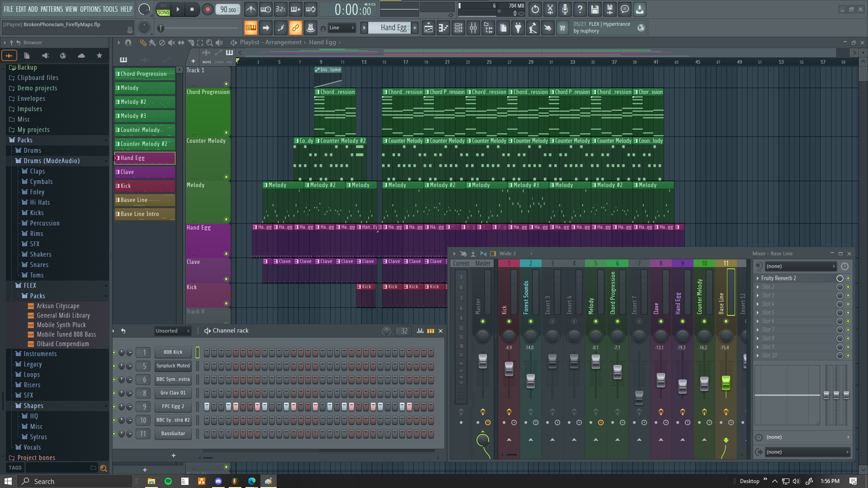Click the metronome icon

251,9
